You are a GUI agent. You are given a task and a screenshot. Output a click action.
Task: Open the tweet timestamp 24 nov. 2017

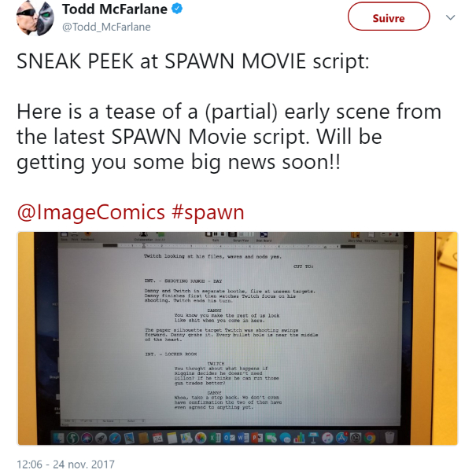pos(65,464)
